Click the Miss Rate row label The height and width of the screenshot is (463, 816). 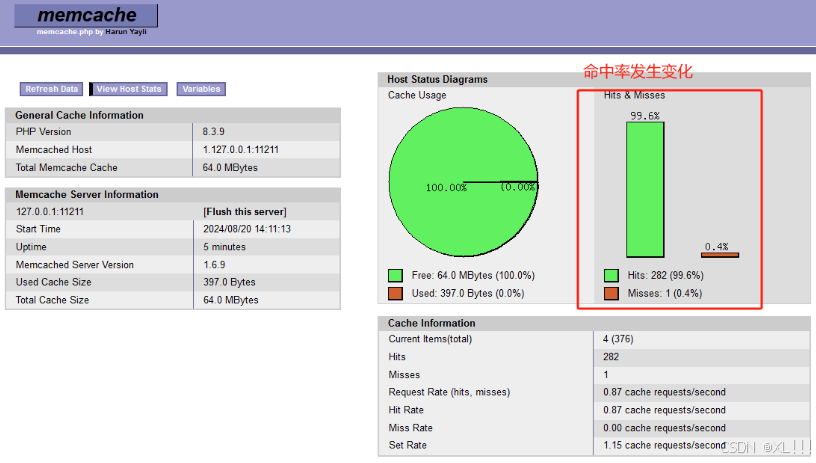[x=410, y=428]
